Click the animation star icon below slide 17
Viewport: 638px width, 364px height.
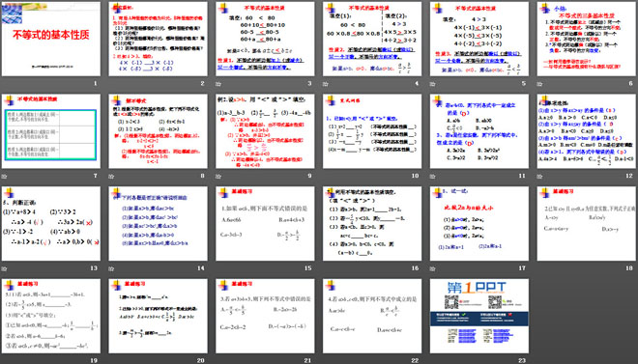433,268
